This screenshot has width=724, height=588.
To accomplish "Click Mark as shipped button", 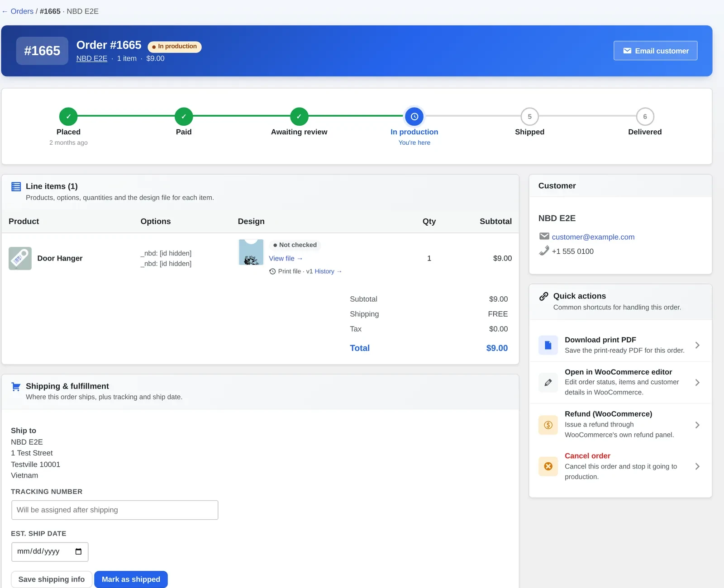I will coord(131,579).
